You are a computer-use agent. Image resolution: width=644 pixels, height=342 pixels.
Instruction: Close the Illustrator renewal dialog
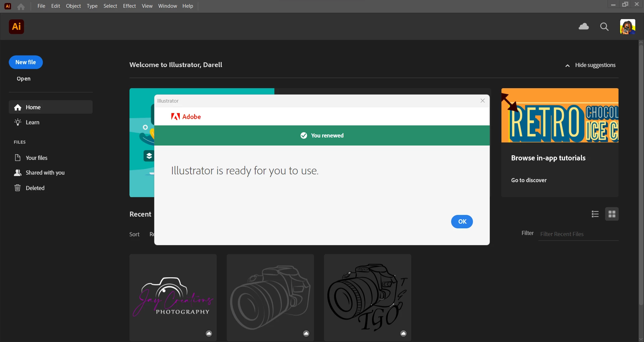click(x=483, y=101)
